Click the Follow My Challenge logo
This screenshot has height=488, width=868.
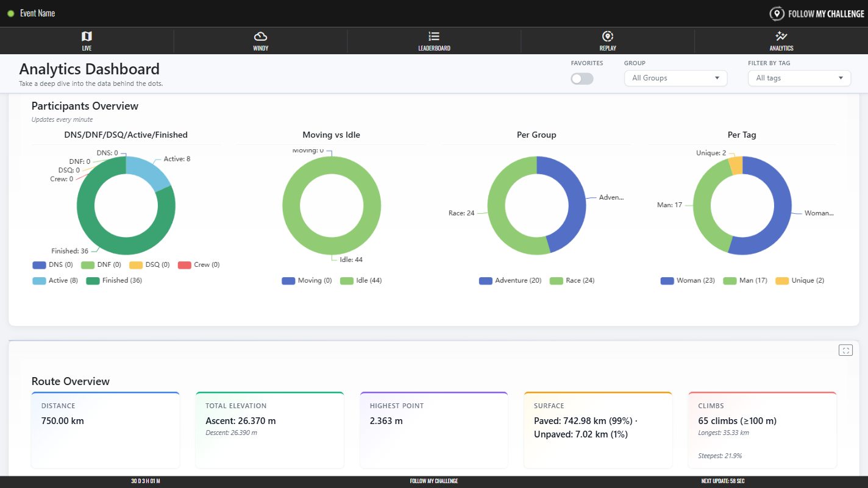coord(816,13)
